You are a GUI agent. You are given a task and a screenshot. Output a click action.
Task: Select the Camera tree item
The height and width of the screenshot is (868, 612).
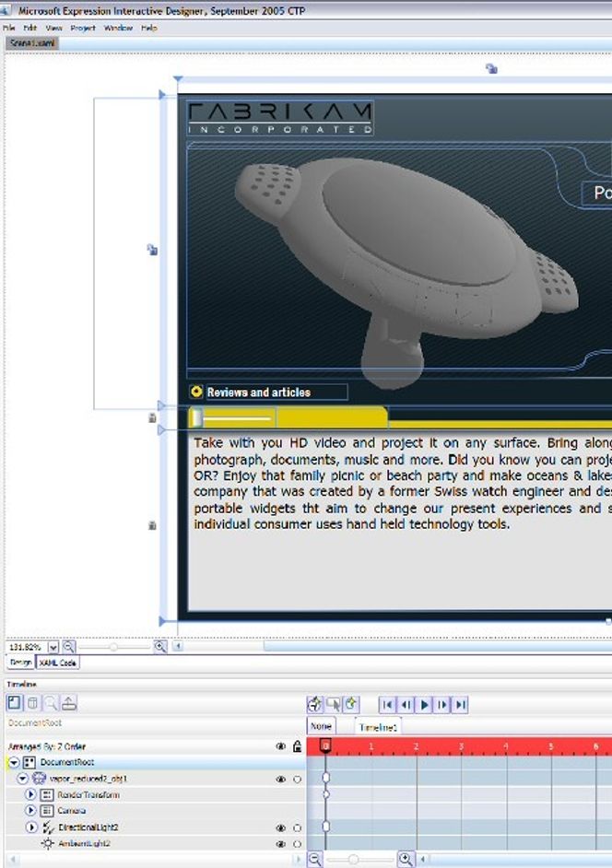(72, 811)
